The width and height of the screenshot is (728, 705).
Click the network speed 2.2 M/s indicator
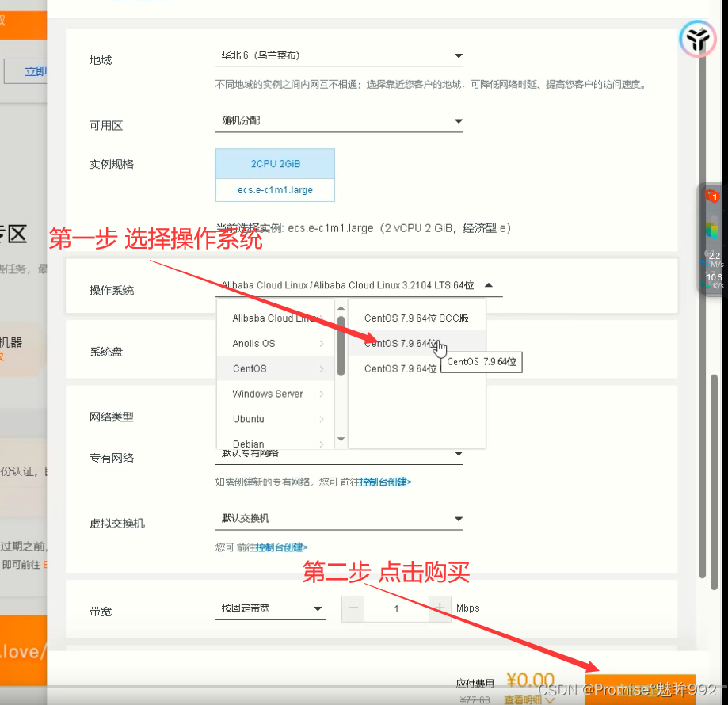coord(714,260)
